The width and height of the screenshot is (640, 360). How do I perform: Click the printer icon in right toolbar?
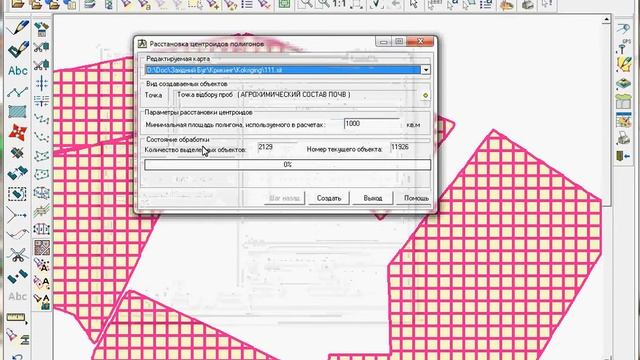(x=623, y=138)
